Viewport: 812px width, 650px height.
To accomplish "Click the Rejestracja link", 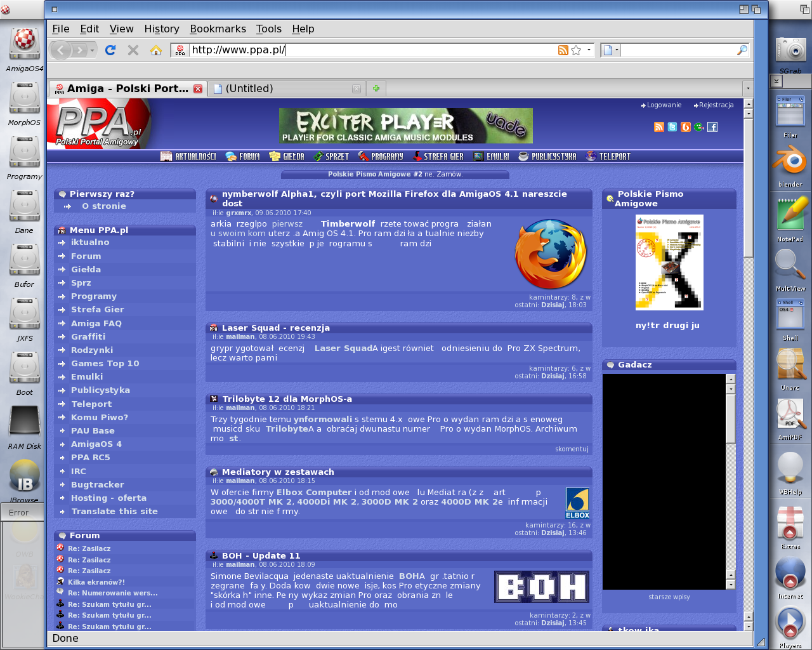I will tap(716, 105).
